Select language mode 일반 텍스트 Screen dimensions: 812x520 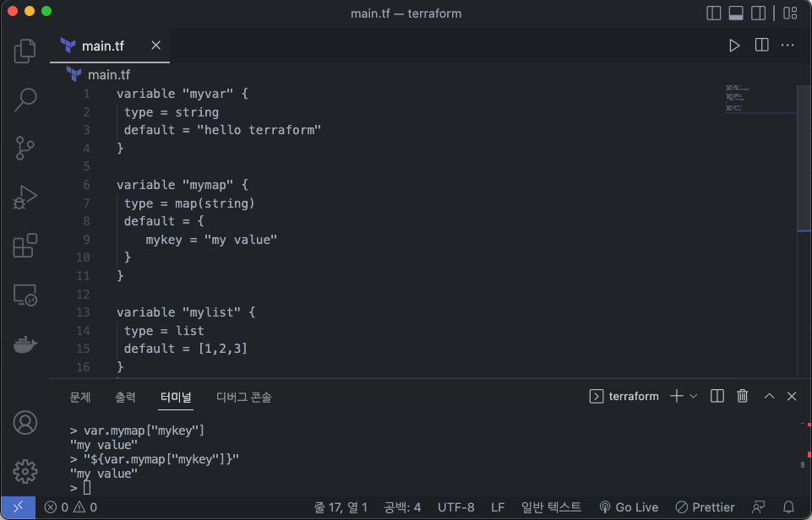click(551, 507)
